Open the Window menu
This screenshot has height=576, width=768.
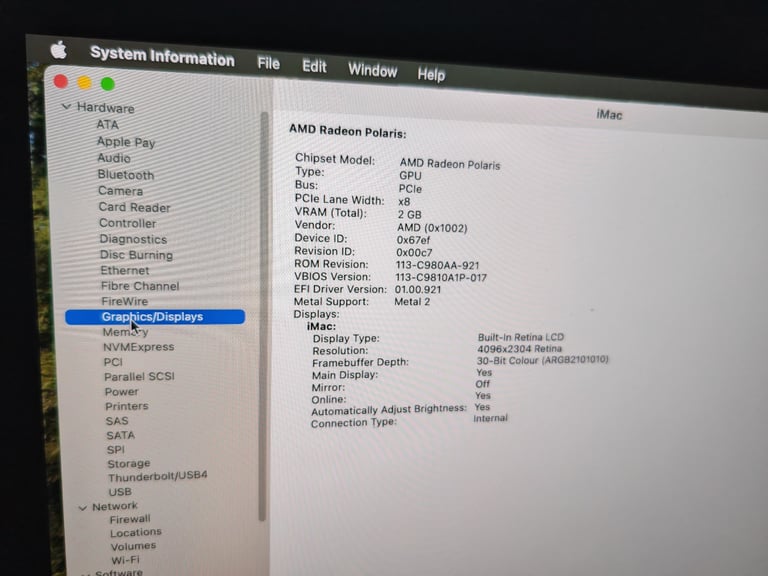point(372,71)
